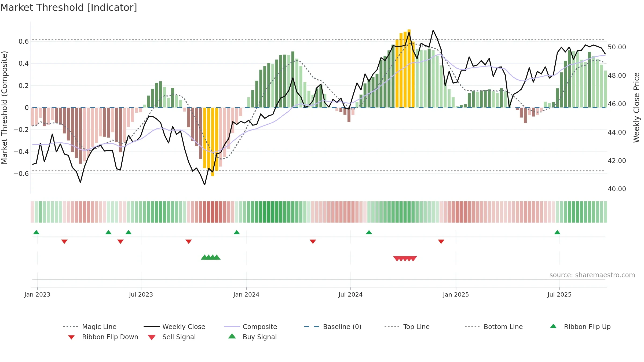Image resolution: width=644 pixels, height=362 pixels.
Task: Toggle the Sell Signal legend entry
Action: point(172,337)
